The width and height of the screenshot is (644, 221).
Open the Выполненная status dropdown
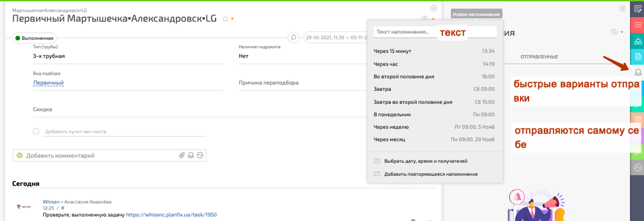click(34, 38)
